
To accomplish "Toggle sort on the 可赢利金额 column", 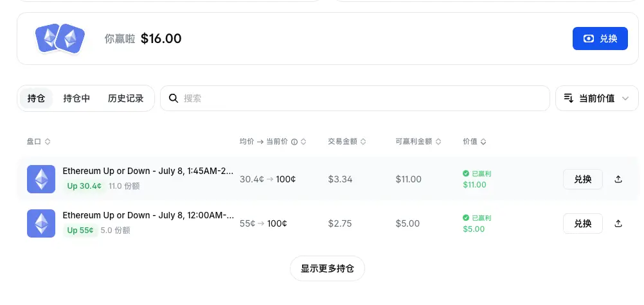I will 438,142.
